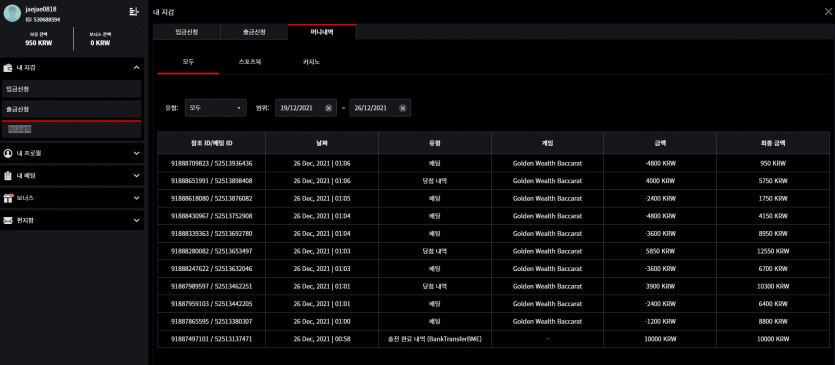Click the sidebar collapse icon beside username
The height and width of the screenshot is (365, 835).
pos(134,12)
